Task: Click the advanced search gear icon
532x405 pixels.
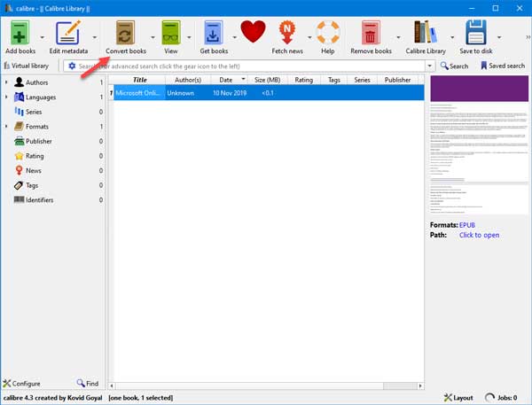Action: pyautogui.click(x=72, y=66)
